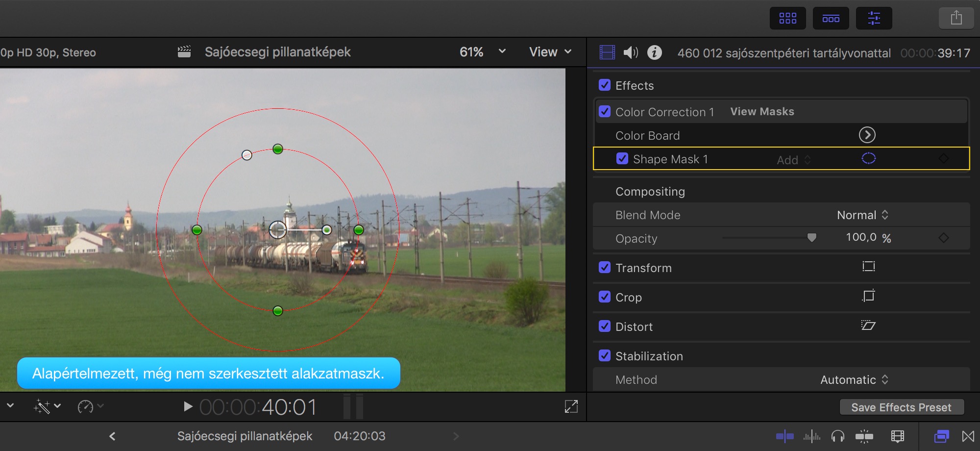Viewport: 980px width, 451px height.
Task: Disable Color Correction 1 checkbox
Action: coord(605,111)
